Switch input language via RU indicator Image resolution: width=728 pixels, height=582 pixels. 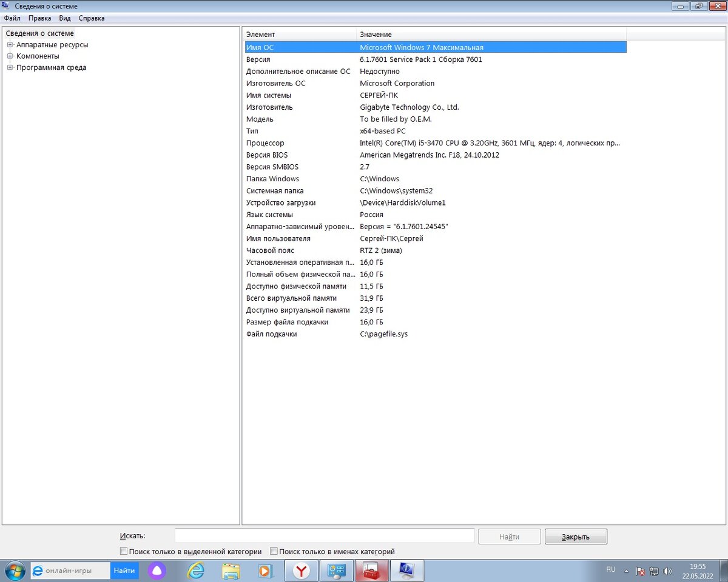pyautogui.click(x=610, y=569)
